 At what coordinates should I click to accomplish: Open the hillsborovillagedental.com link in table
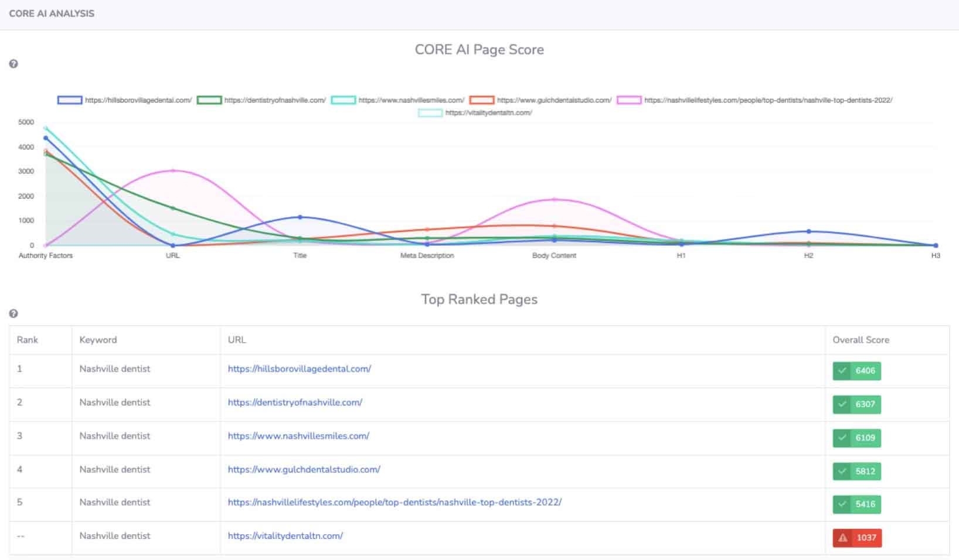pyautogui.click(x=300, y=369)
